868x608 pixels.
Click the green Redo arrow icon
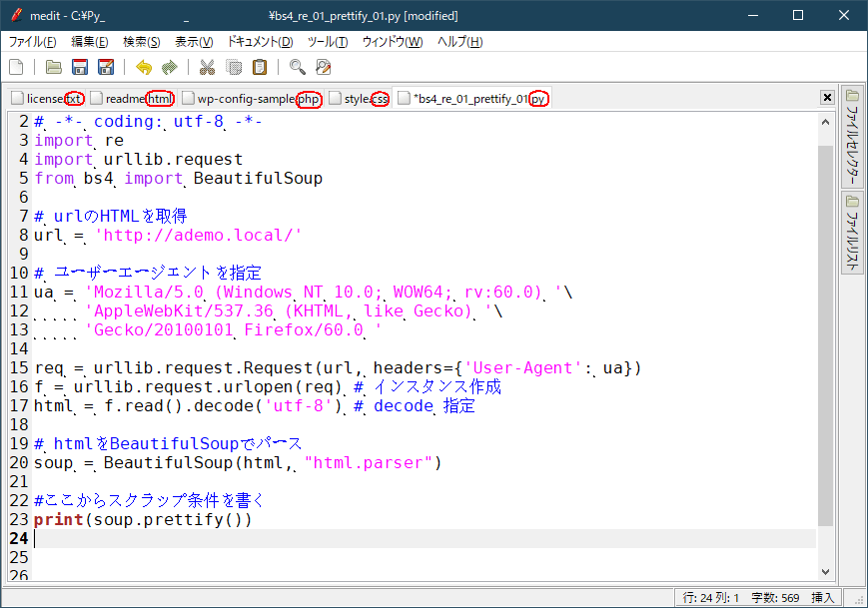coord(170,67)
